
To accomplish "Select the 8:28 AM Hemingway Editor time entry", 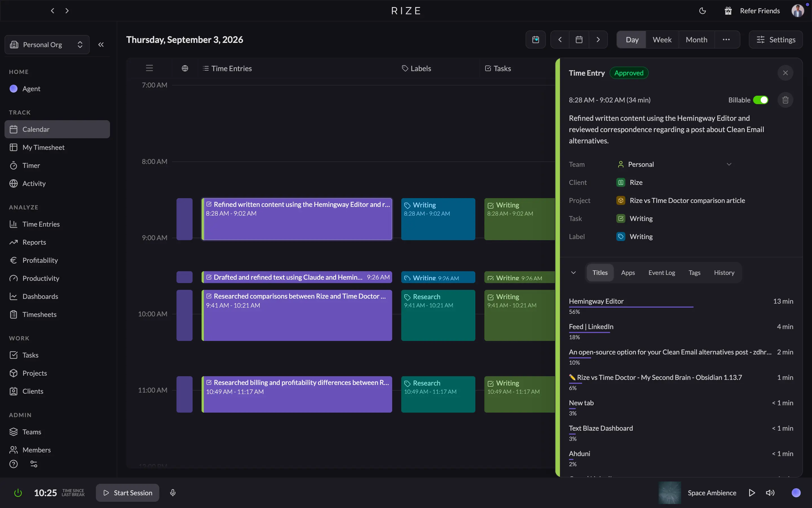I will (297, 219).
